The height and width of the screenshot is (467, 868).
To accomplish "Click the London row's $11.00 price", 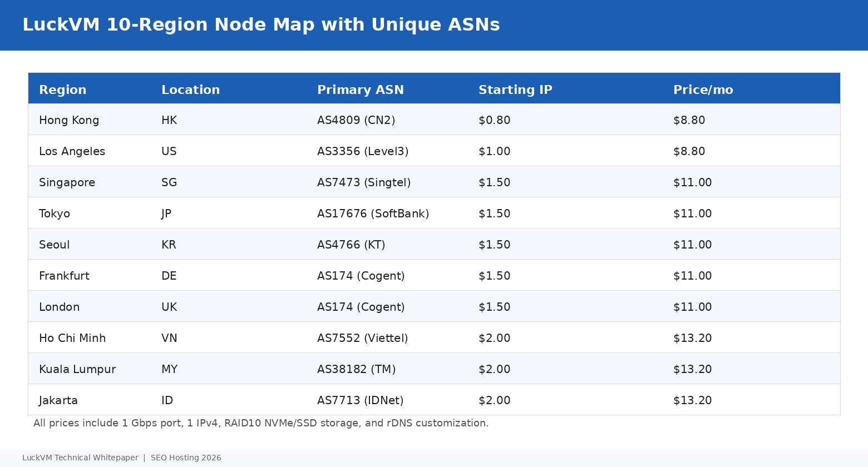I will [693, 307].
